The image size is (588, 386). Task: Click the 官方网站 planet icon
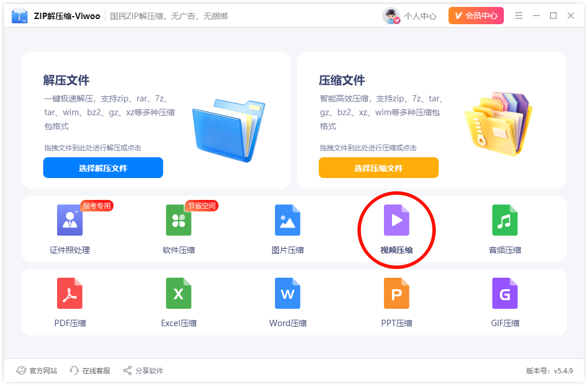21,370
